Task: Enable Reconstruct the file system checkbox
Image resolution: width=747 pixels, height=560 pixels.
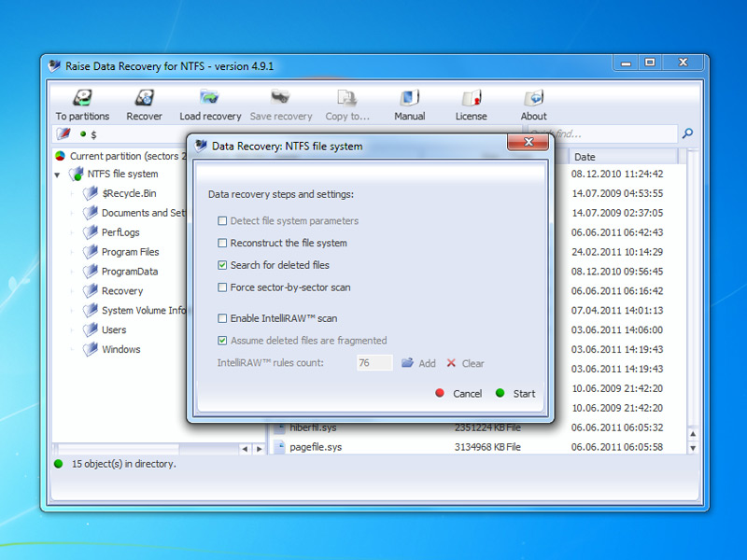Action: click(x=222, y=243)
